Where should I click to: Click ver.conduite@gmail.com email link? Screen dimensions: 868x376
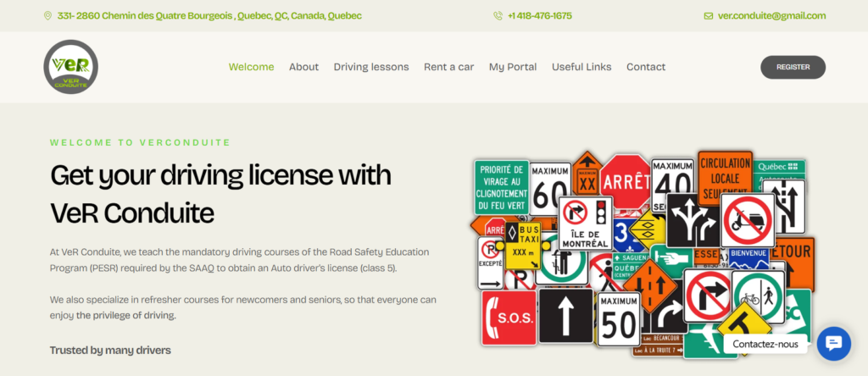coord(771,15)
